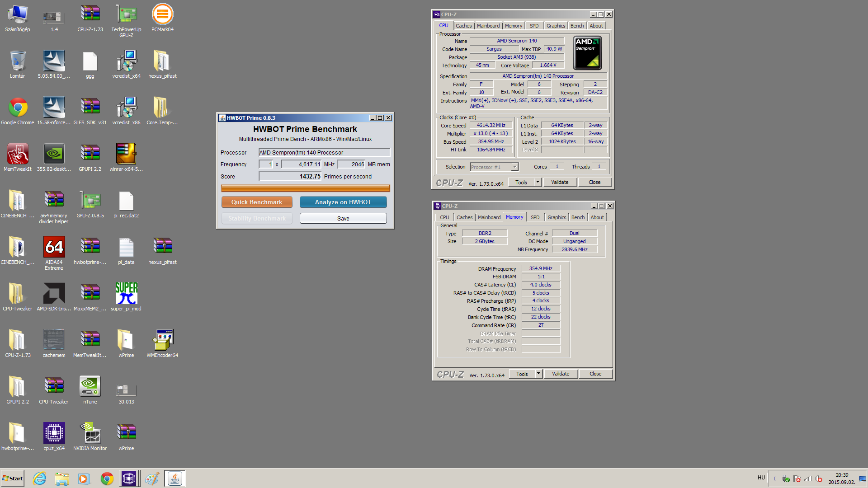Open the MemTweakIt desktop shortcut
Screen dimensions: 868x488
(x=18, y=158)
